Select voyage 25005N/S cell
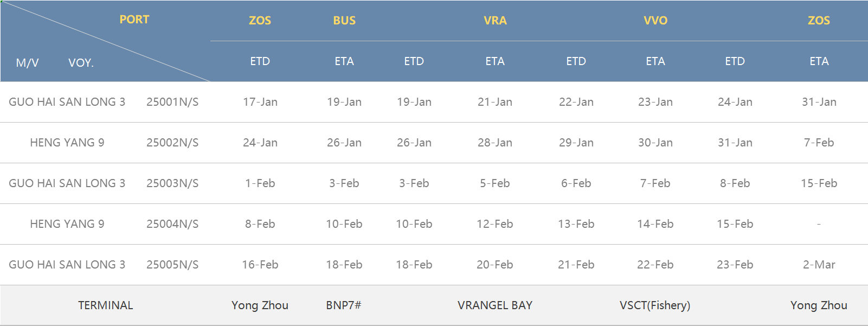This screenshot has width=868, height=326. [172, 265]
